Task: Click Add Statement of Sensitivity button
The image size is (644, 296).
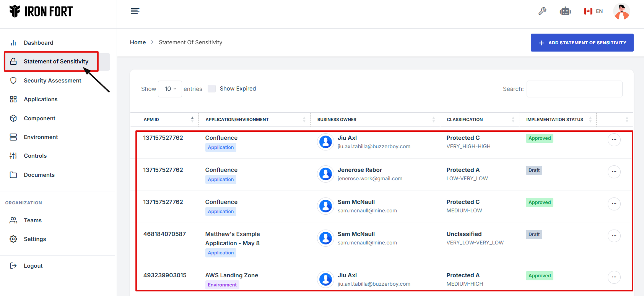Action: tap(582, 43)
